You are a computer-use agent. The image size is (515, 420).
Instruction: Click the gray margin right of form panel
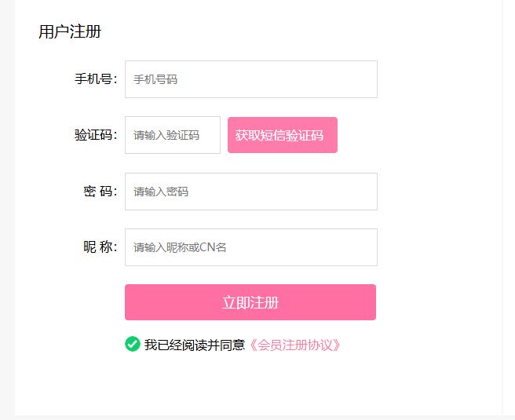pos(509,210)
